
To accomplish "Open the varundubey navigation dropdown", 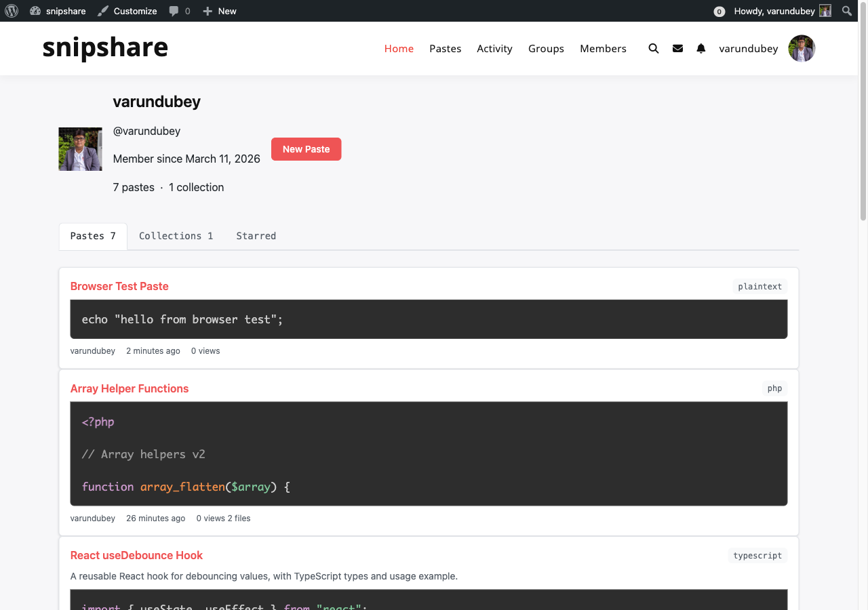I will click(x=749, y=48).
